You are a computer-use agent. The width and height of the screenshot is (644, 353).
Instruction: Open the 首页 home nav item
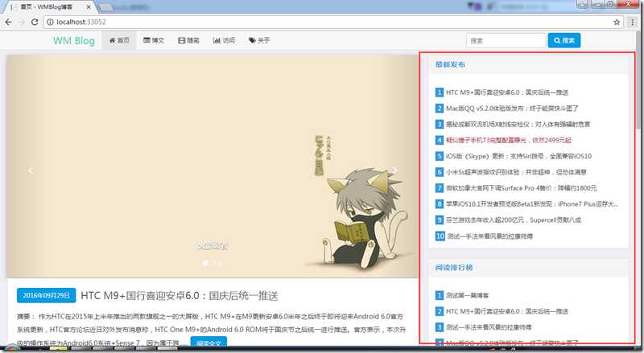pos(119,40)
